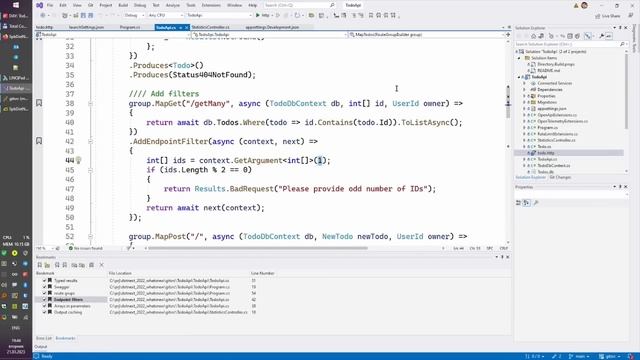Open the Debug configuration dropdown
This screenshot has height=360, width=640.
[x=134, y=15]
